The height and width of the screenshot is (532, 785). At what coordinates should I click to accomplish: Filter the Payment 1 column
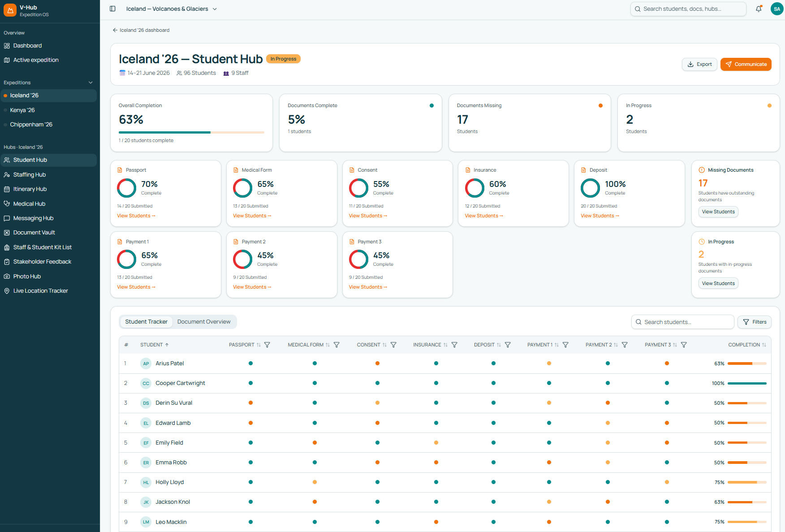pyautogui.click(x=565, y=345)
